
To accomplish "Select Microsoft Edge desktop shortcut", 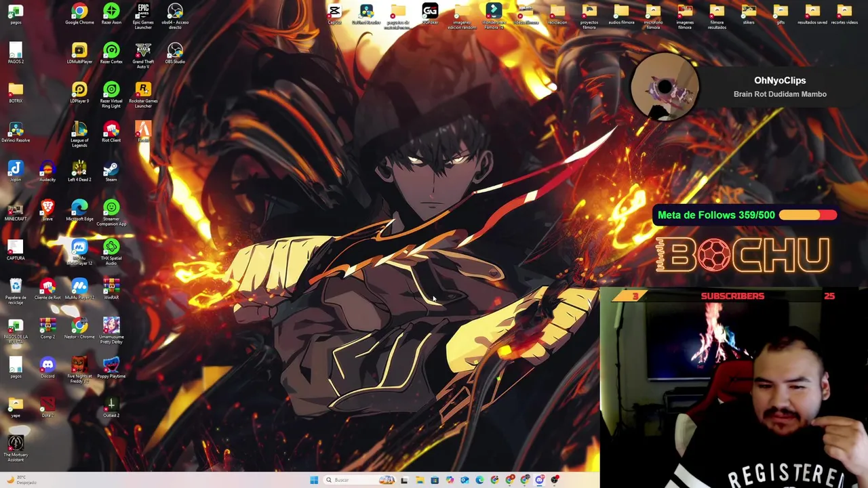I will click(x=79, y=211).
